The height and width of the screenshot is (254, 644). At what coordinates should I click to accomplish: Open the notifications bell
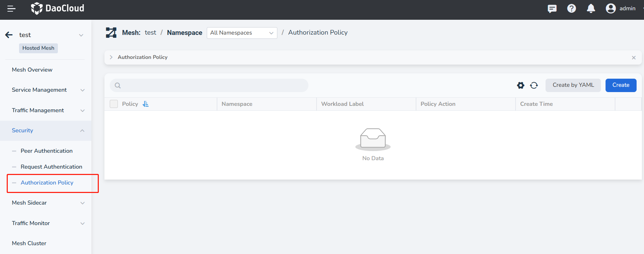(x=591, y=8)
